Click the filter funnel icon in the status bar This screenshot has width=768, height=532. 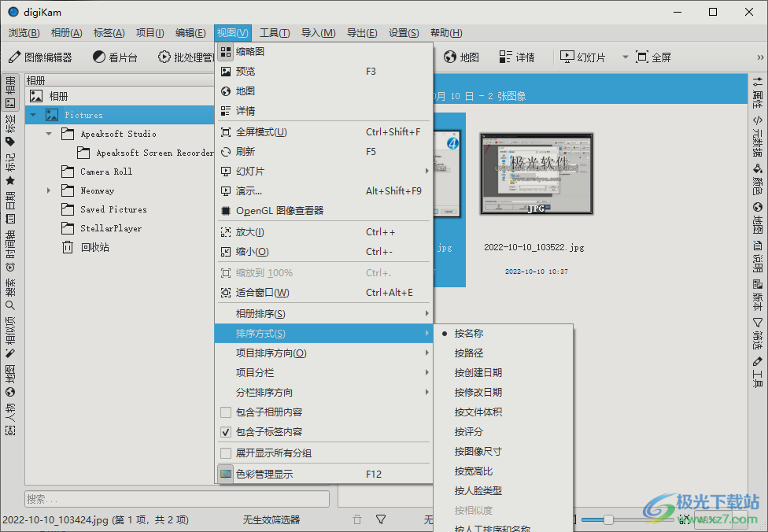coord(381,519)
